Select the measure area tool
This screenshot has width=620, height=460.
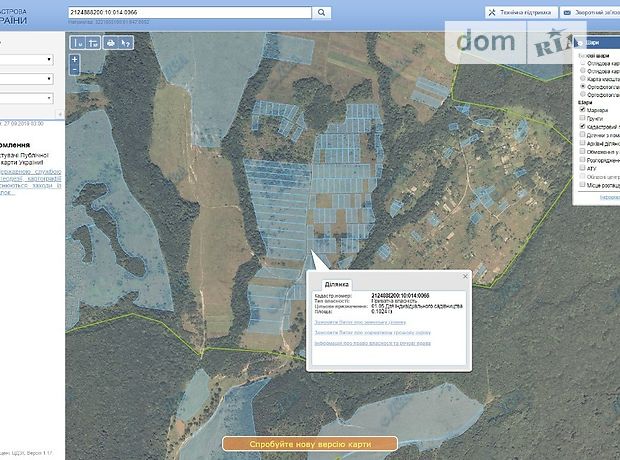(x=93, y=43)
